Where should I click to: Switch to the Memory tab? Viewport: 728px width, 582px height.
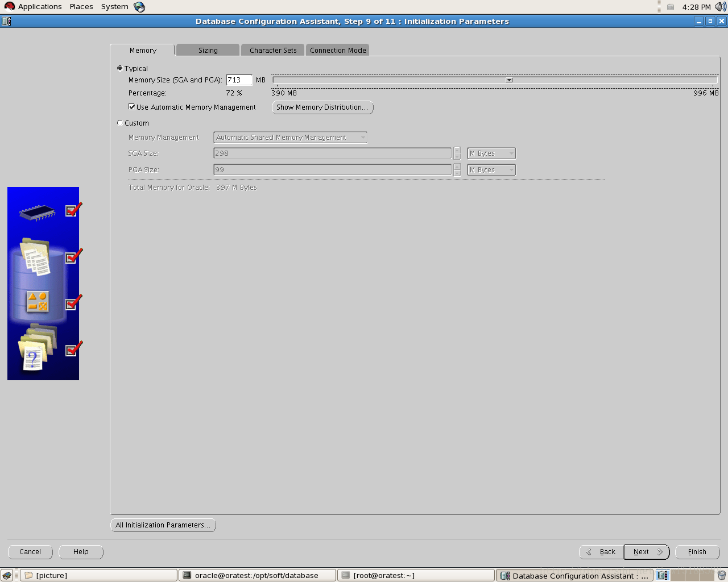(143, 50)
